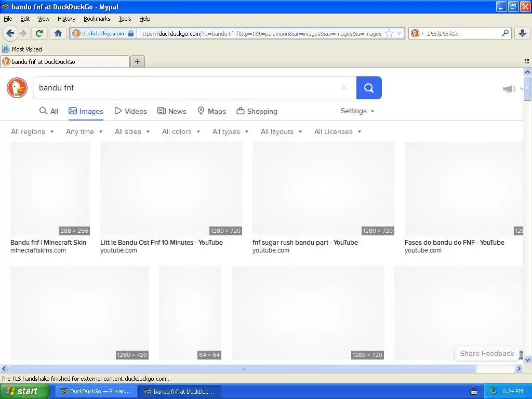
Task: Click the horizontal scrollbar right arrow
Action: click(x=518, y=369)
